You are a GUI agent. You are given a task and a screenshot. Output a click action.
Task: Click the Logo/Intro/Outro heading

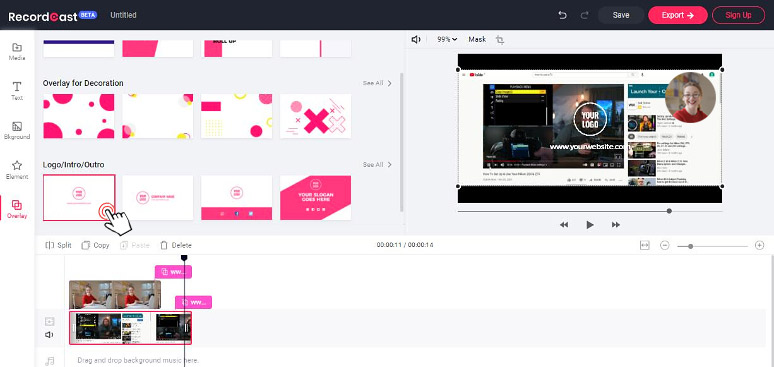coord(74,164)
